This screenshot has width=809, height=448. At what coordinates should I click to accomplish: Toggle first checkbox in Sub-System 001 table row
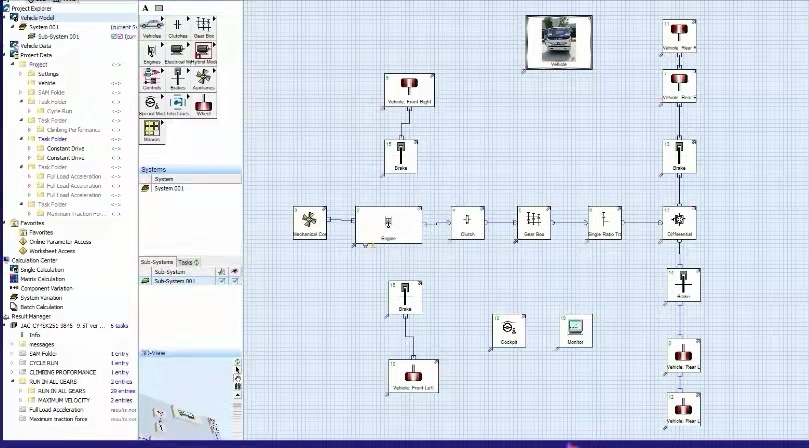[x=221, y=281]
